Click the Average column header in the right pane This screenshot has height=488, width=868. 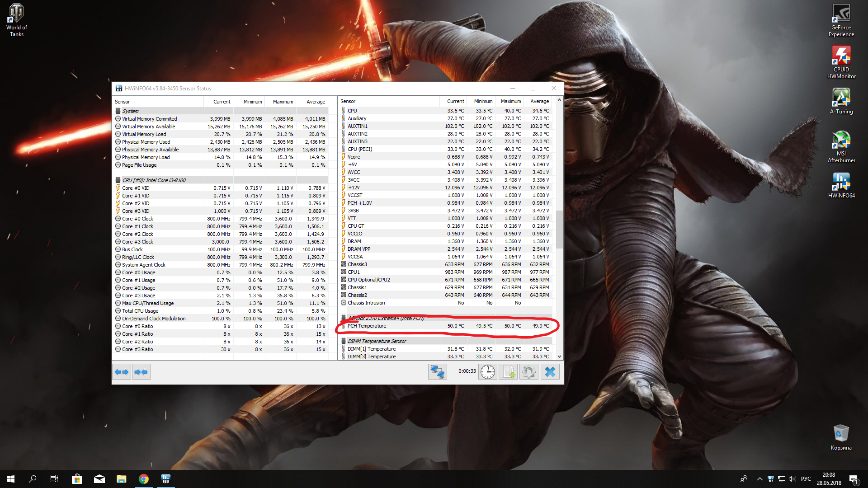click(x=539, y=101)
